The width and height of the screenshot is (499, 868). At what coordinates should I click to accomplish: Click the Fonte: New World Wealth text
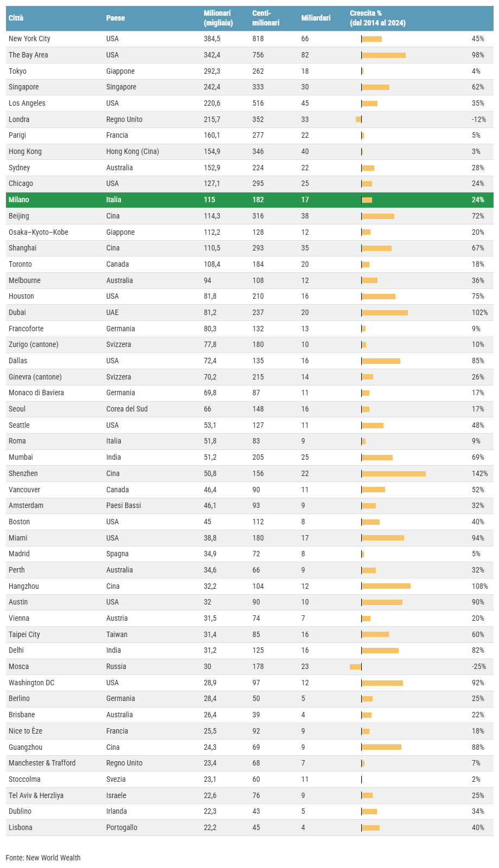[43, 858]
